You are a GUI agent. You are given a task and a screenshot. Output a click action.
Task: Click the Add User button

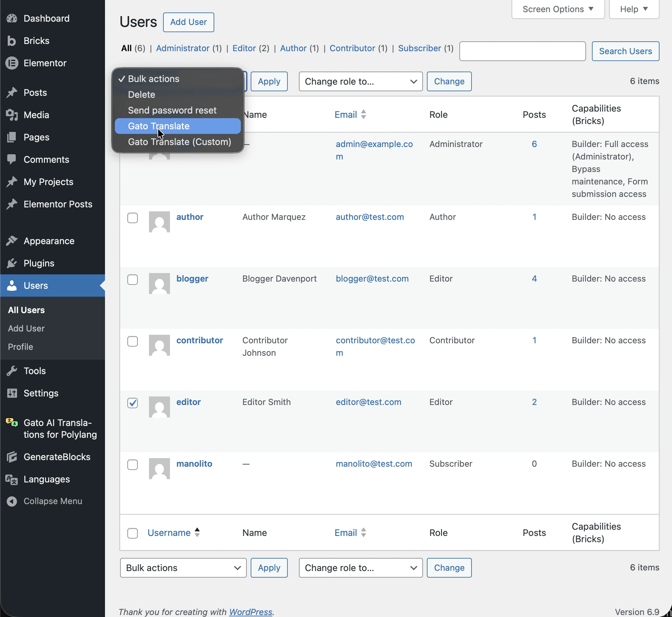(x=188, y=22)
